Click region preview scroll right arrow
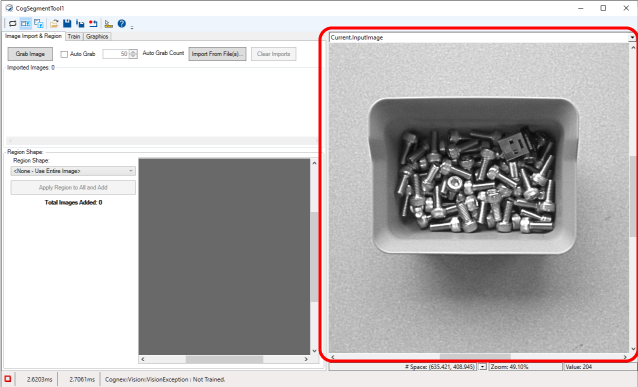 [x=306, y=359]
